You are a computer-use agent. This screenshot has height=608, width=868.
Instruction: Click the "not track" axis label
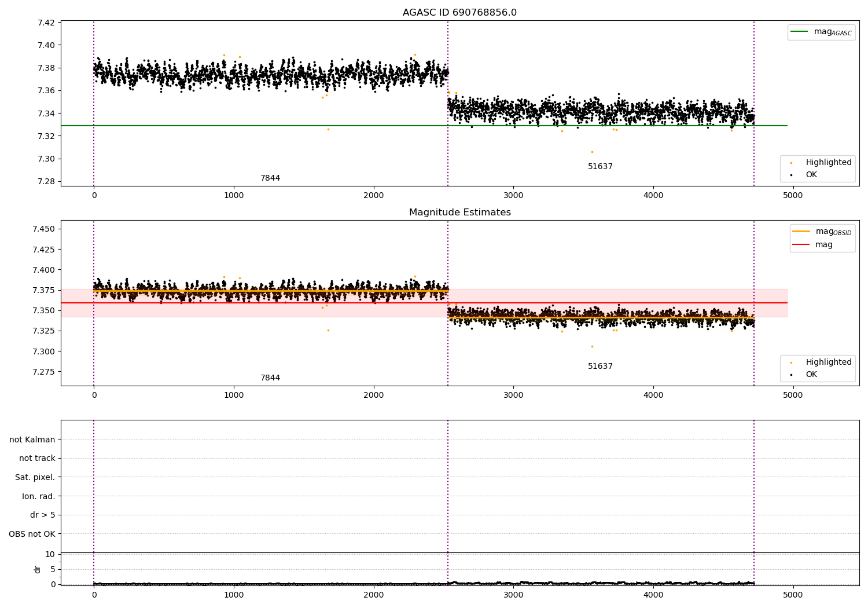coord(37,459)
